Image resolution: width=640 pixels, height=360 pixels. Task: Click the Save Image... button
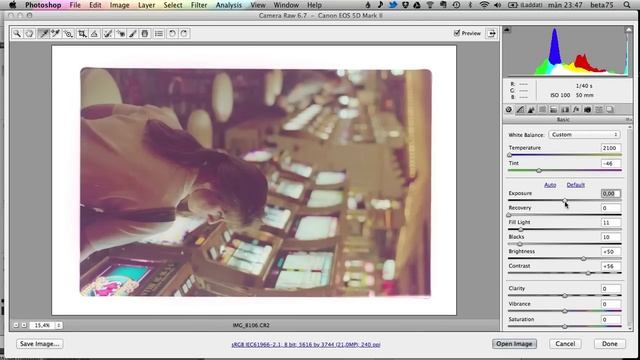[x=40, y=344]
